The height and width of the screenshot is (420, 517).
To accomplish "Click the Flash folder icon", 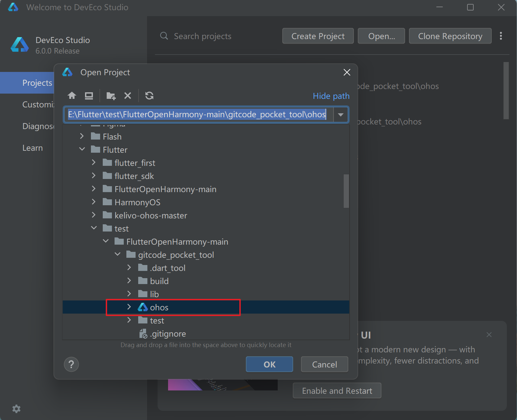I will click(96, 136).
